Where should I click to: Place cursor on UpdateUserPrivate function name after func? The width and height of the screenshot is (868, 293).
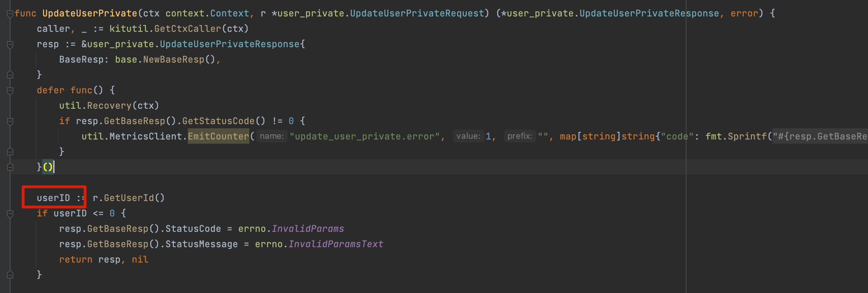[x=90, y=13]
